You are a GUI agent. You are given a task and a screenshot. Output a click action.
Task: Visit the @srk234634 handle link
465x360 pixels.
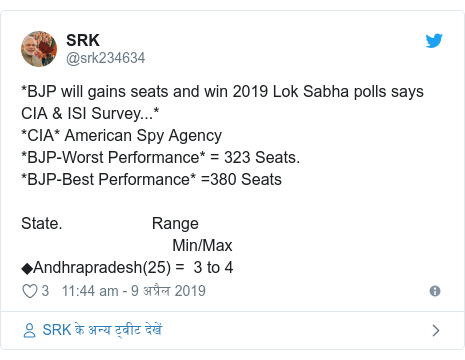[x=105, y=58]
